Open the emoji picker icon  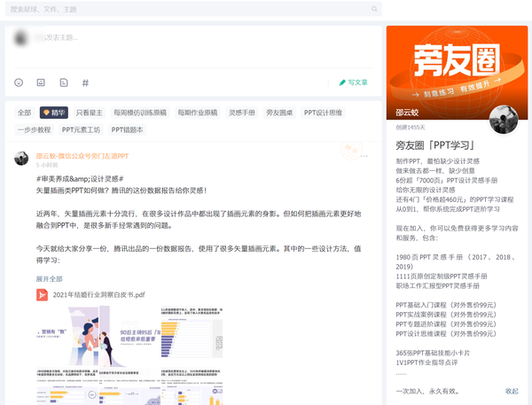tap(19, 82)
